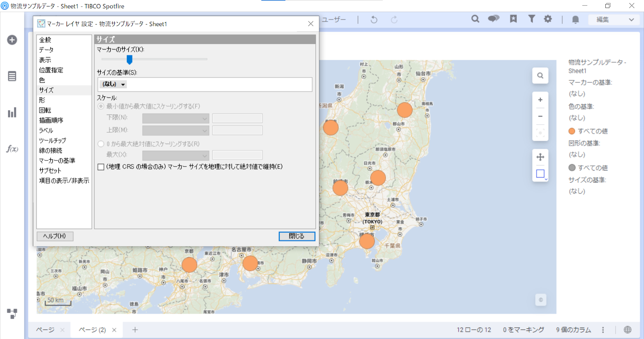
Task: Open the visualization types bar chart icon
Action: [12, 112]
